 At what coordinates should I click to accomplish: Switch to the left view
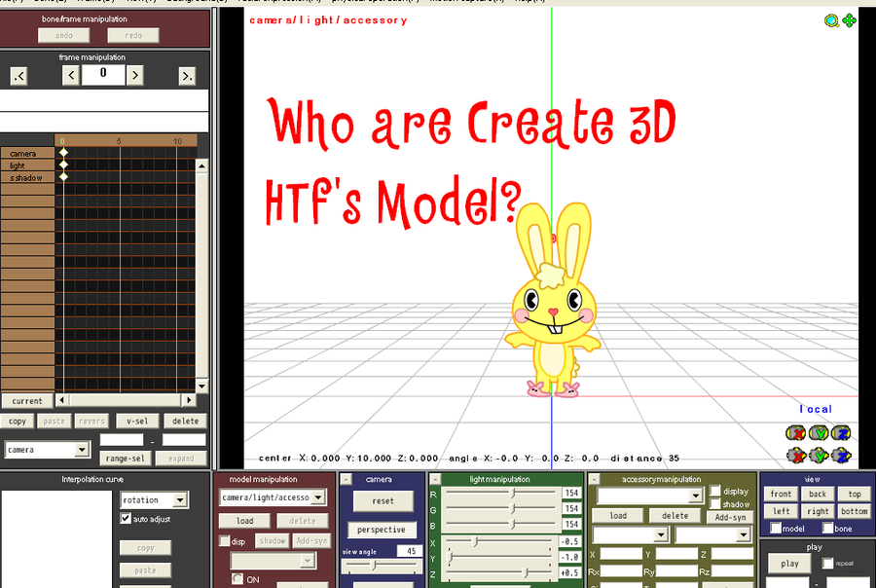click(781, 511)
